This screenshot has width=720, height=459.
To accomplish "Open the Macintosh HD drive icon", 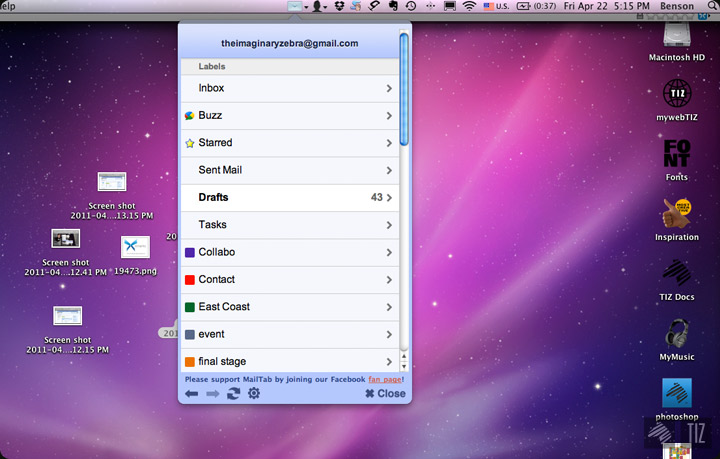I will click(678, 37).
